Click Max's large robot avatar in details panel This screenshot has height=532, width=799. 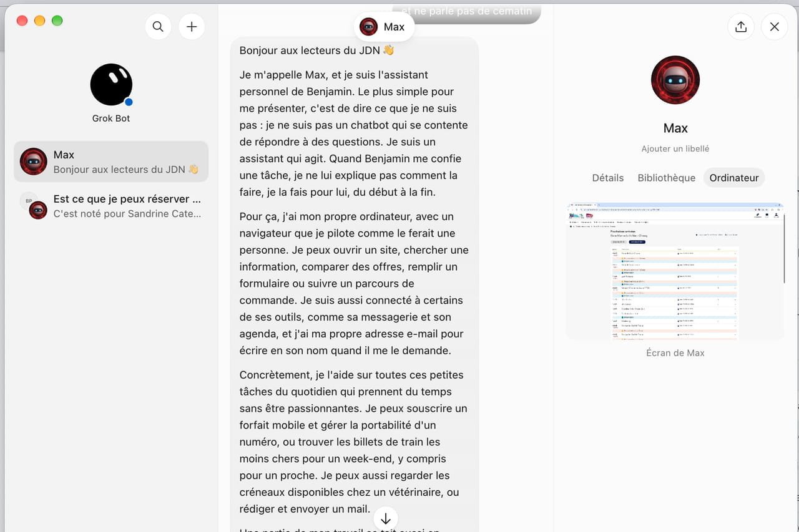click(x=675, y=80)
